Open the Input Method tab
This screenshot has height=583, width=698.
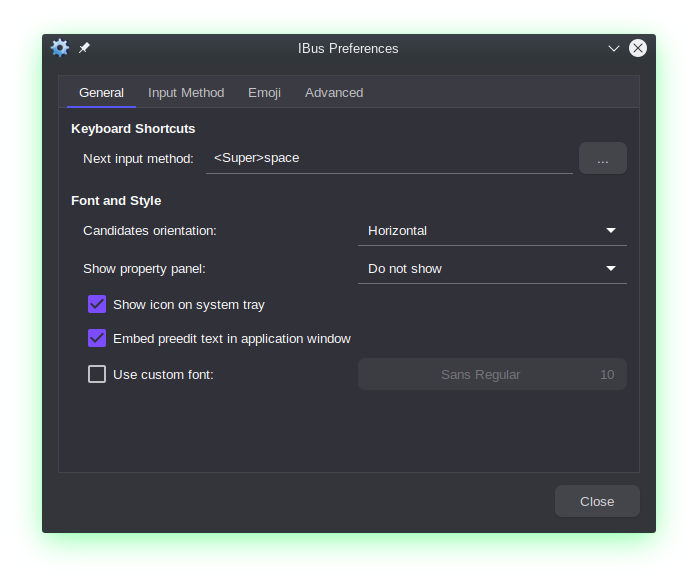tap(186, 92)
